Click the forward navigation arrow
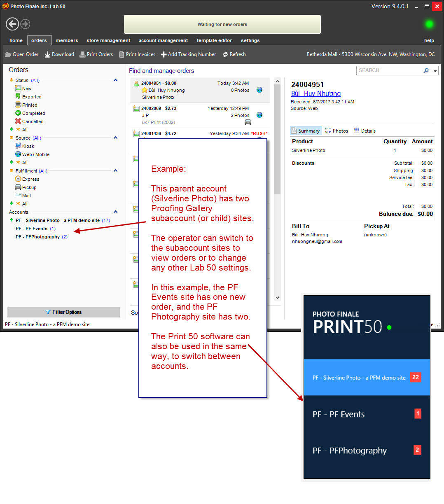Image resolution: width=444 pixels, height=504 pixels. point(25,24)
